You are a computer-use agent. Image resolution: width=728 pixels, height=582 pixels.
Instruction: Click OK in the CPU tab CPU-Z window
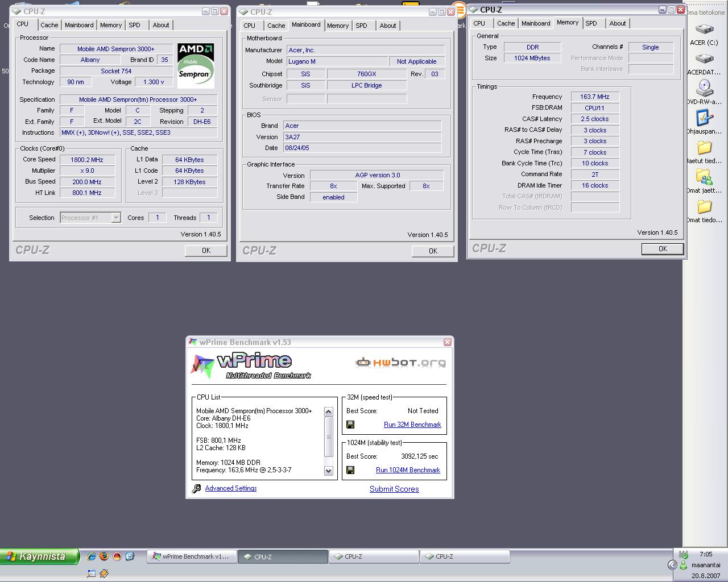206,250
